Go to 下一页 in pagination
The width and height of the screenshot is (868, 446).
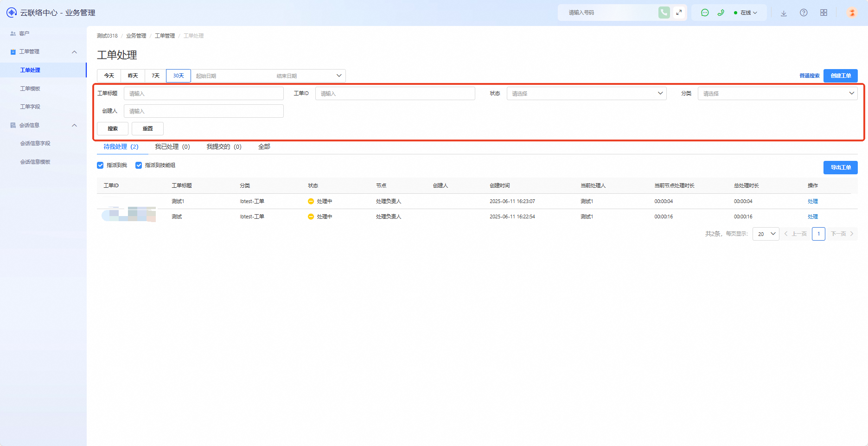[842, 234]
